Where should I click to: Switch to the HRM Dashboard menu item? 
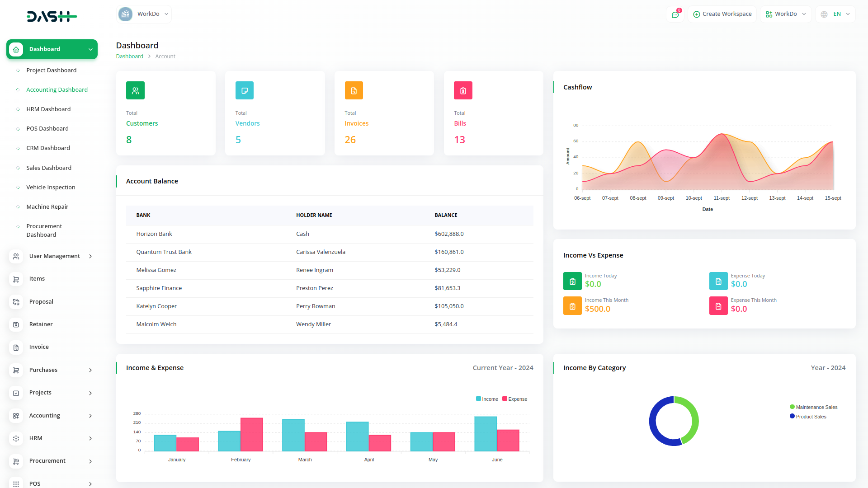point(48,109)
